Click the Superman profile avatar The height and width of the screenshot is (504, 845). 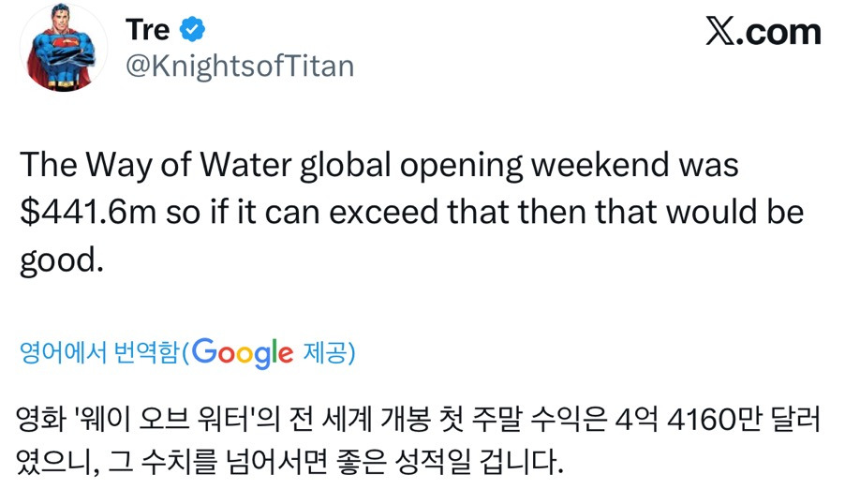point(64,49)
